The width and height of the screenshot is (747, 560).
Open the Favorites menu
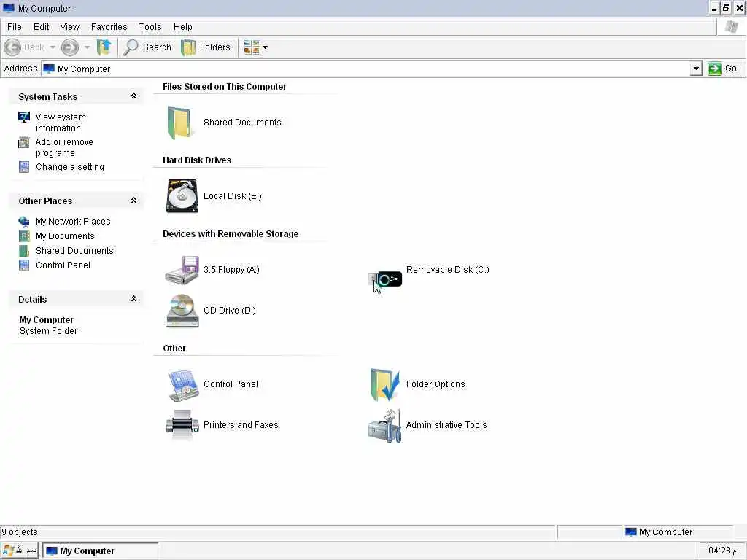click(109, 27)
